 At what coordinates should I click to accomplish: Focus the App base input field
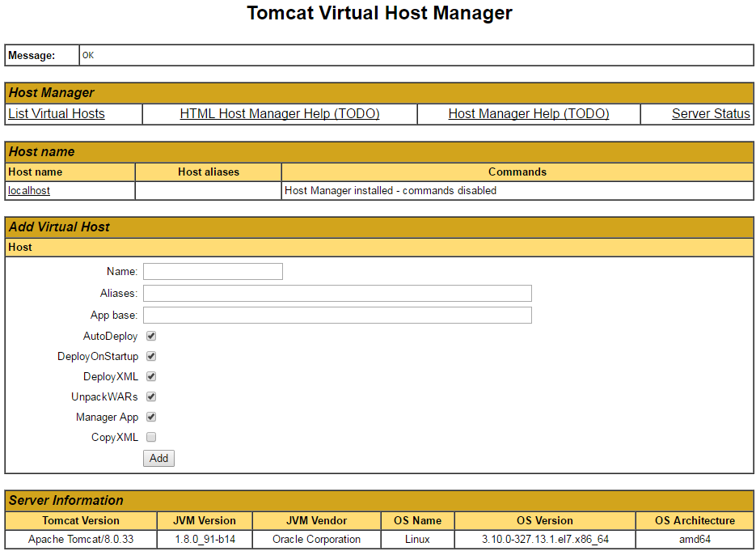pyautogui.click(x=337, y=315)
